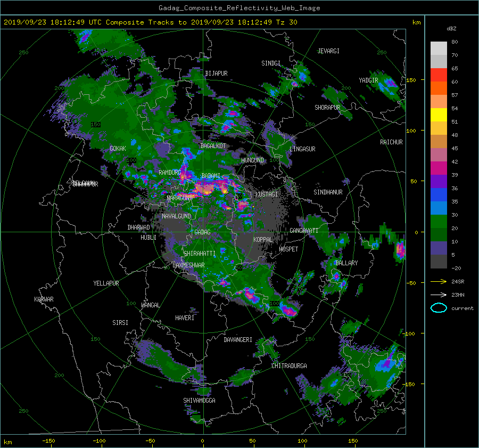The image size is (479, 448).
Task: Select the 20 dBZ green legend swatch
Action: pos(439,221)
